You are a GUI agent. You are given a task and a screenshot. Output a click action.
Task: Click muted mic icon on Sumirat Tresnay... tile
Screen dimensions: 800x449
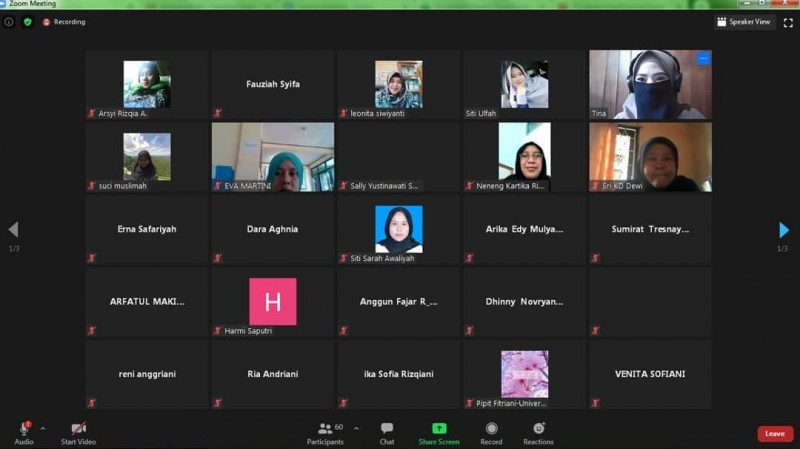point(595,258)
